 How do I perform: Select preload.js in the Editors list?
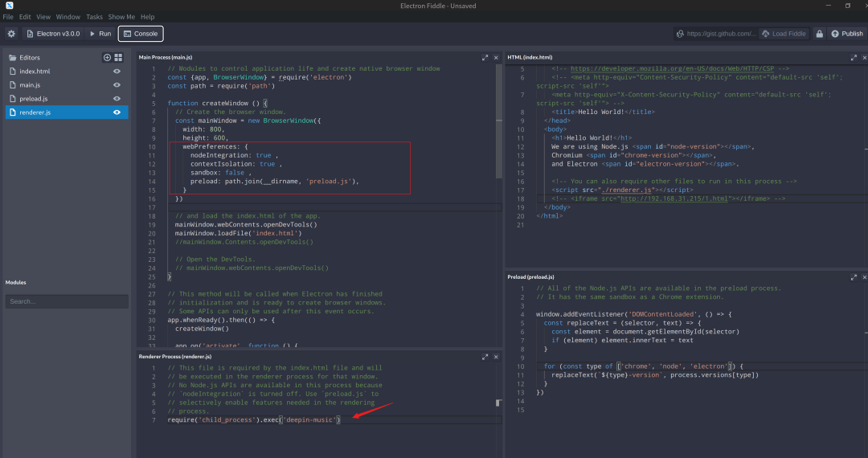coord(67,99)
